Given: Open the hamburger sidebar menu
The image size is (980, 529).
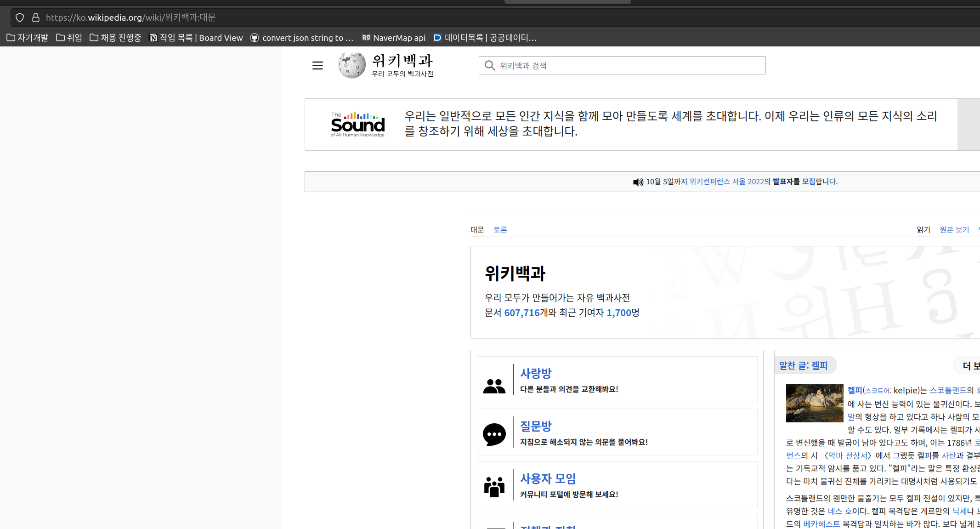Looking at the screenshot, I should [x=317, y=66].
